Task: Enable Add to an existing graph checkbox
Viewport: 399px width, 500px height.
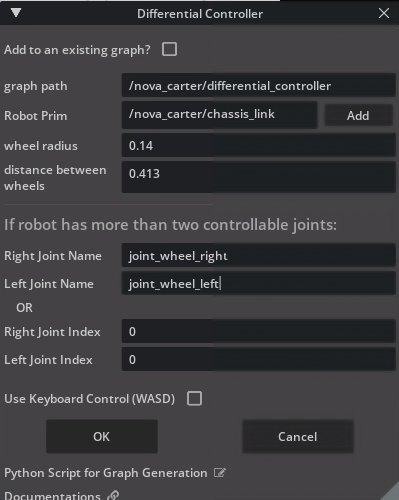Action: [x=169, y=49]
